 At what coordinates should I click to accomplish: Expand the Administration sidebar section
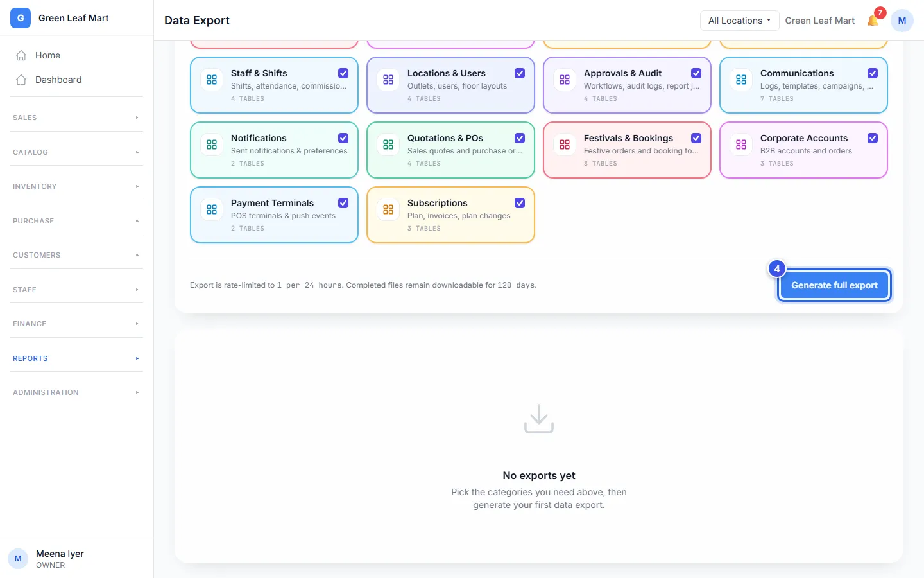click(x=77, y=392)
